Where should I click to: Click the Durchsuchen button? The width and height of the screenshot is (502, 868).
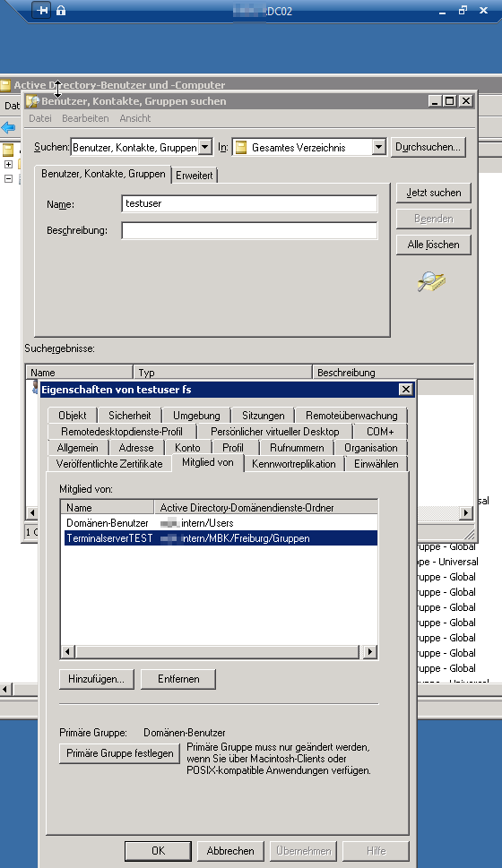click(428, 147)
